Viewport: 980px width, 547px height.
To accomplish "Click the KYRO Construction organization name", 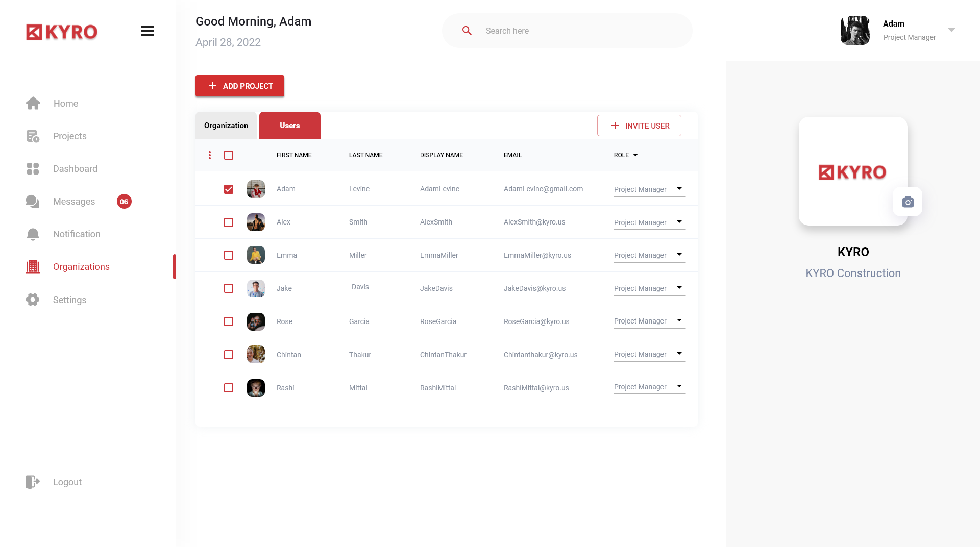I will point(853,273).
